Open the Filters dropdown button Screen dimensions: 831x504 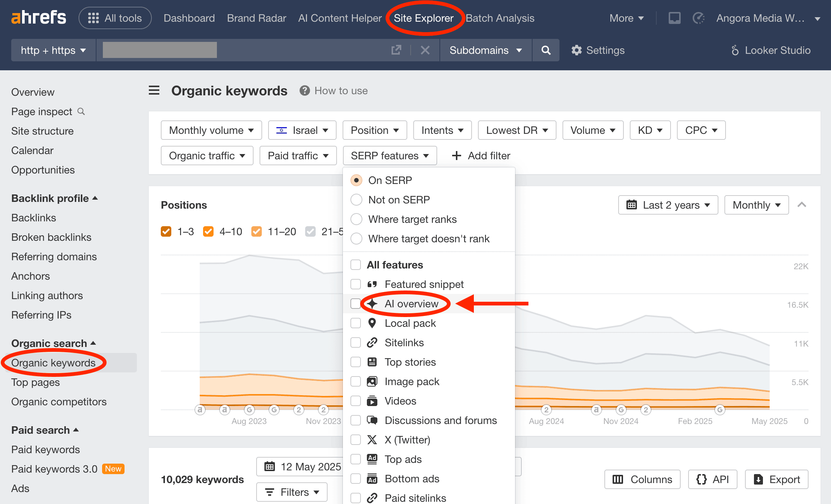(x=292, y=492)
